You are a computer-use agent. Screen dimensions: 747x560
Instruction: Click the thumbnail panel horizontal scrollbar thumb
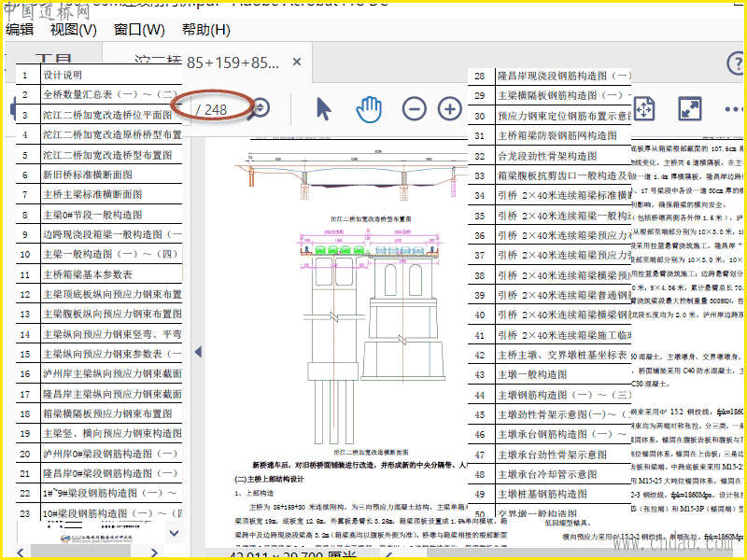click(x=80, y=552)
